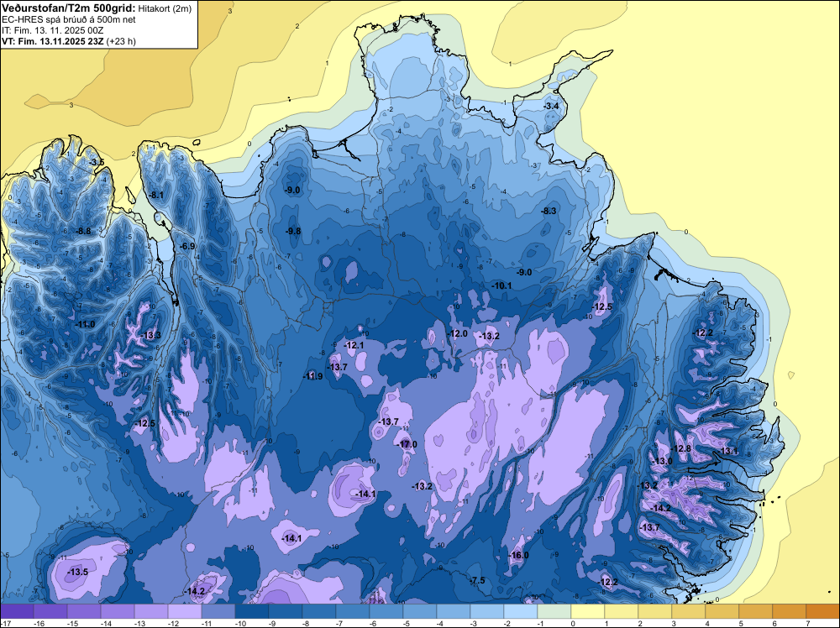Pick the dark orange swatch at legend end
The image size is (840, 628).
[822, 611]
